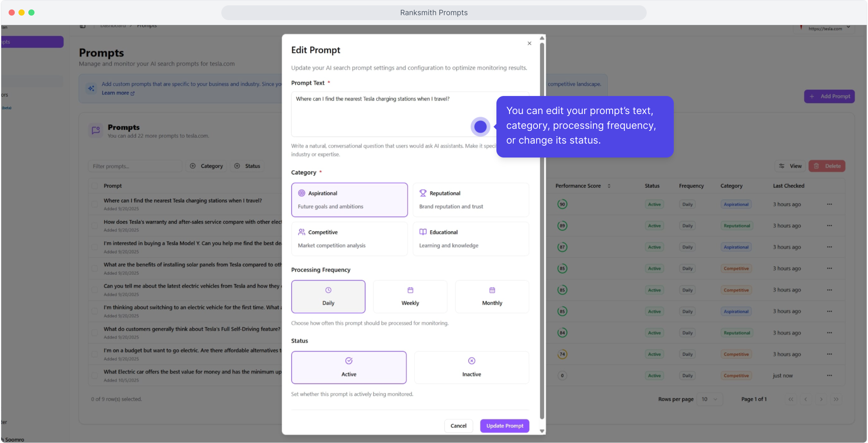The image size is (868, 443).
Task: Click the Competitive people icon
Action: tap(301, 232)
